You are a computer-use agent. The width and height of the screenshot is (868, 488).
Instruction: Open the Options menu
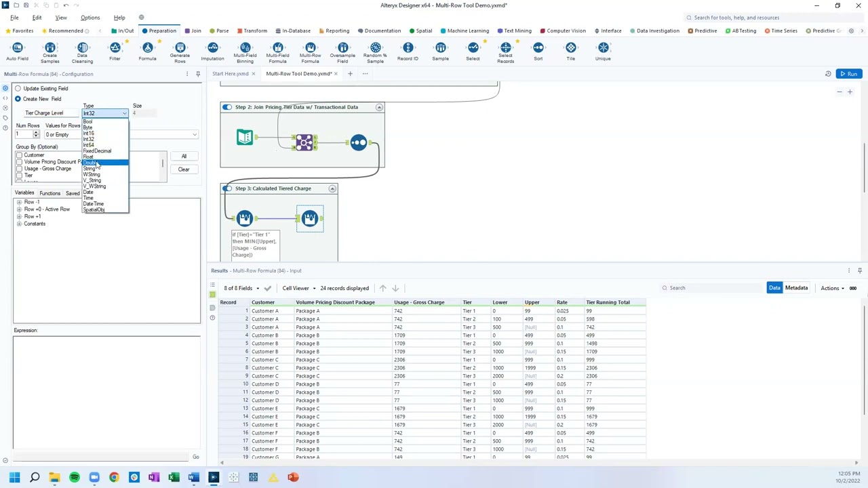coord(90,18)
